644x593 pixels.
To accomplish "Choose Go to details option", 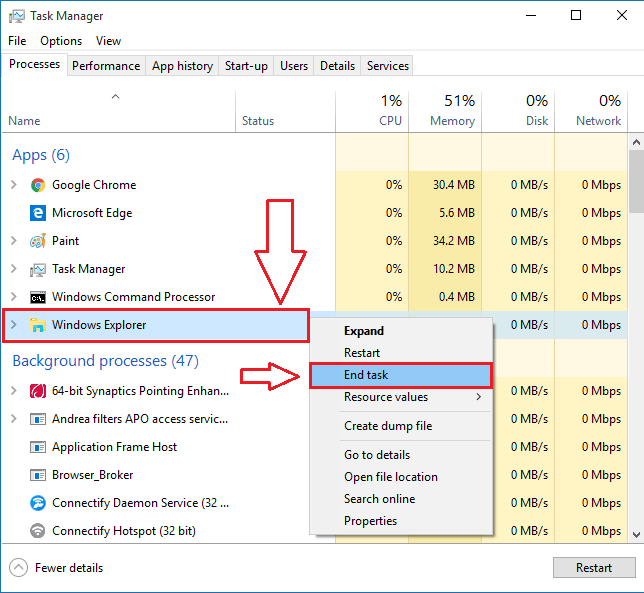I will pyautogui.click(x=401, y=455).
